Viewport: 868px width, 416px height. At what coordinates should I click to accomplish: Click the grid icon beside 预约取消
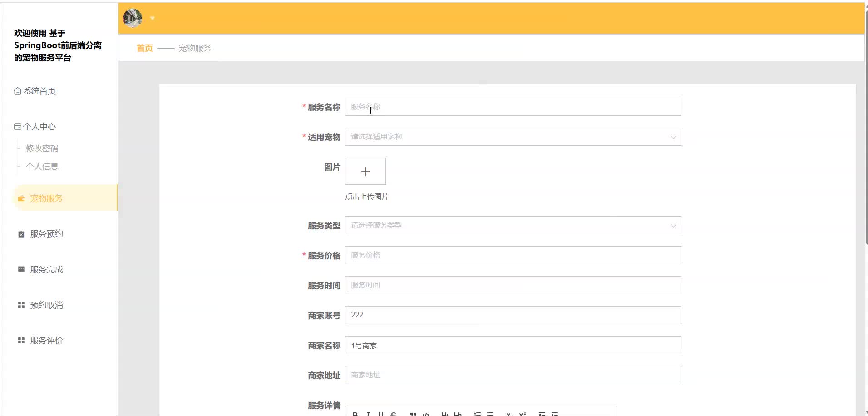(x=21, y=305)
